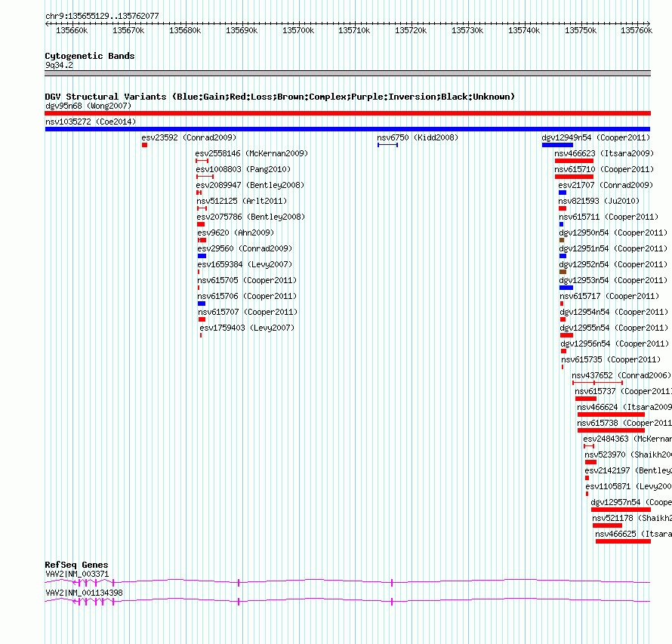Select the dgv12949n54 (Cooper2011) blue bar

[x=556, y=145]
